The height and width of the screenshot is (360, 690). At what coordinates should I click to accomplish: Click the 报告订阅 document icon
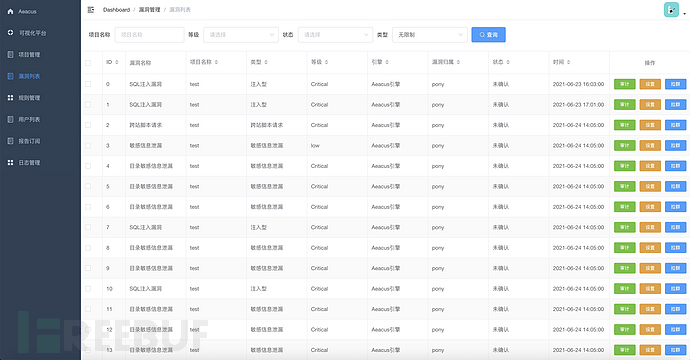[x=11, y=141]
